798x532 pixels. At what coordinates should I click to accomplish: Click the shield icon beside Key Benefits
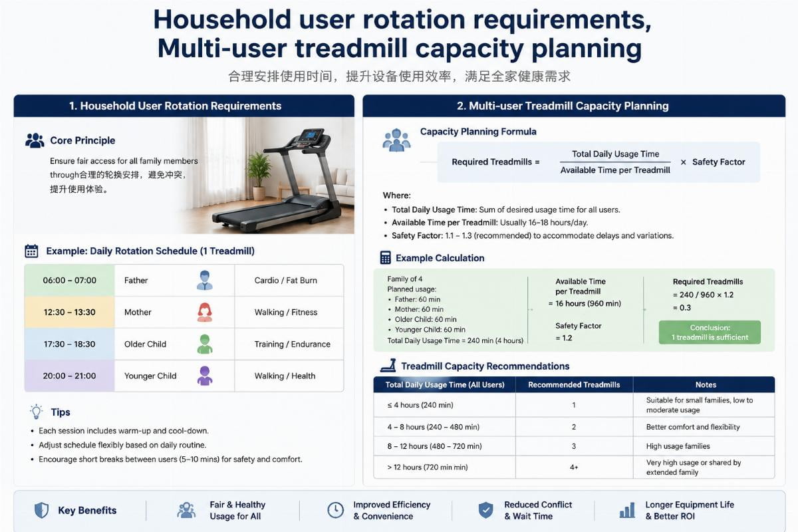(41, 511)
